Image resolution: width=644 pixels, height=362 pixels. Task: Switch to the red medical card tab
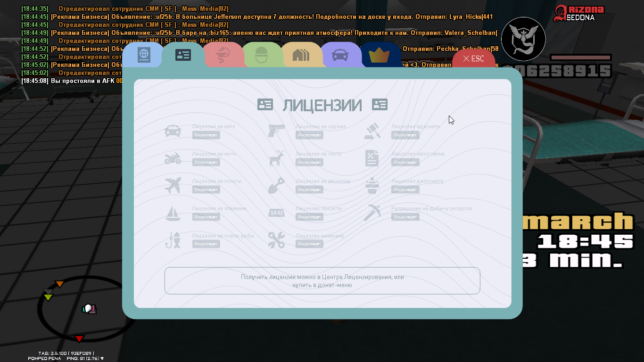point(223,55)
